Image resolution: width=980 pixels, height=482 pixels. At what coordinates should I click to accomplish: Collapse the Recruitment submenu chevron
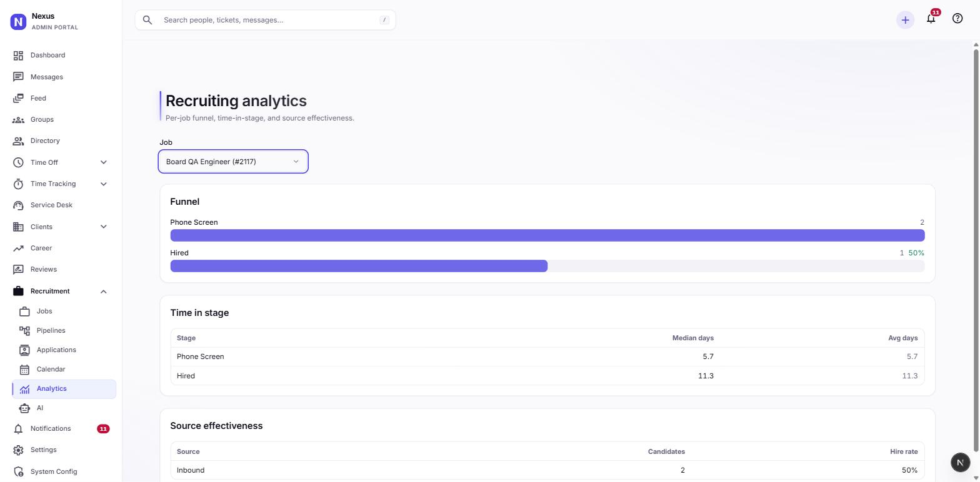point(104,292)
